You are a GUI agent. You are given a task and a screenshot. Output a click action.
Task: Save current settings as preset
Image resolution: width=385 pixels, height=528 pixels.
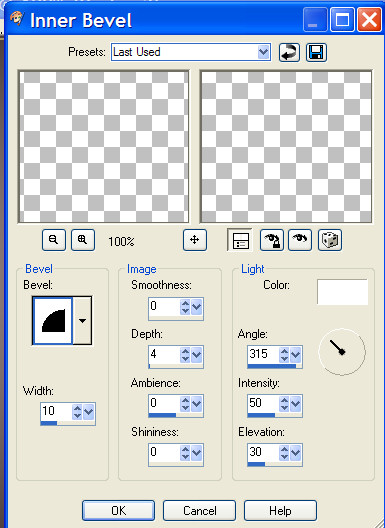316,53
